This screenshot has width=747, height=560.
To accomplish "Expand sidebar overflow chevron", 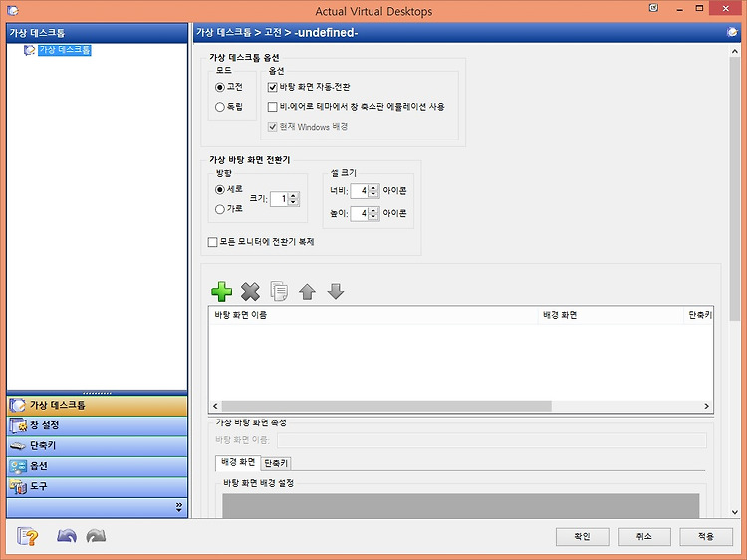I will tap(179, 507).
